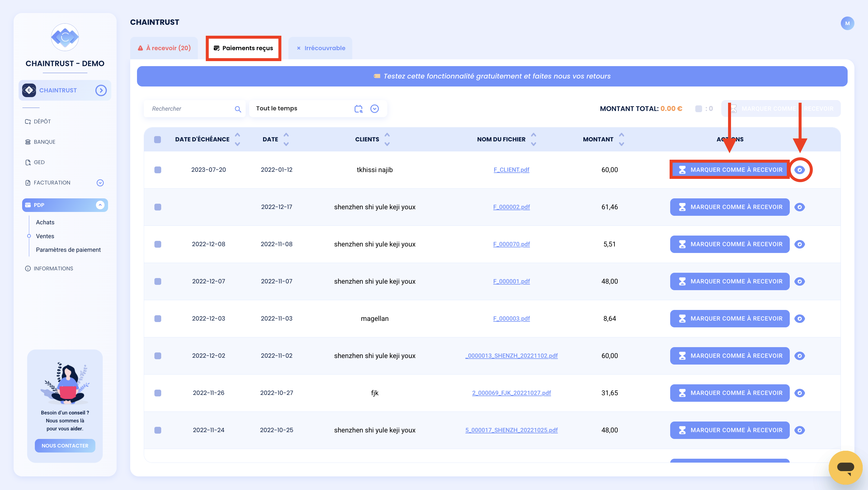Open the F_CLIENT.pdf file link
Viewport: 868px width, 490px height.
(x=511, y=170)
